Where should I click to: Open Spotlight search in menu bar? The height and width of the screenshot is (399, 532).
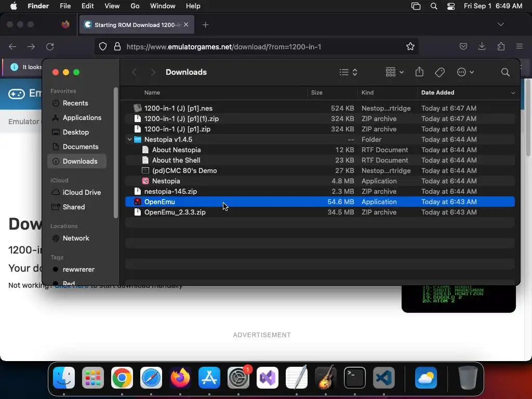[x=434, y=6]
